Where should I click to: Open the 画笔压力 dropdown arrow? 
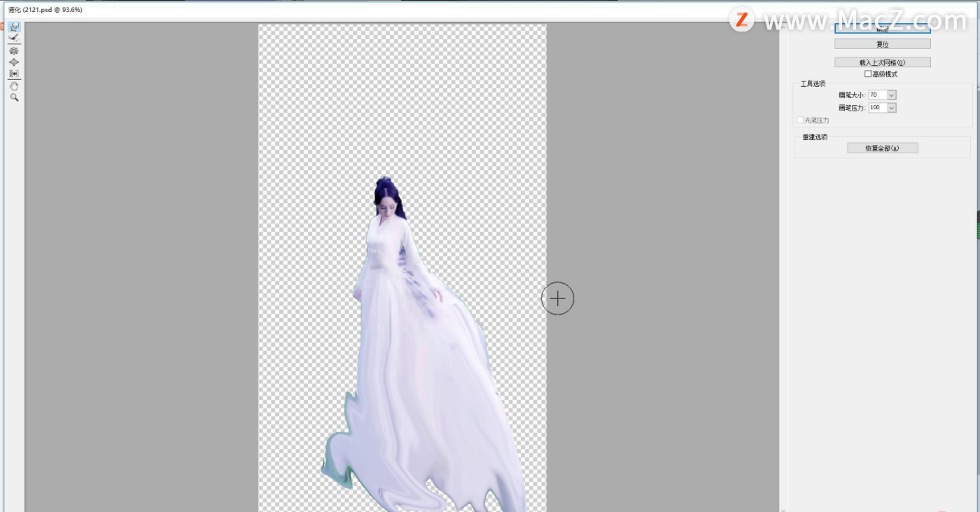point(892,108)
